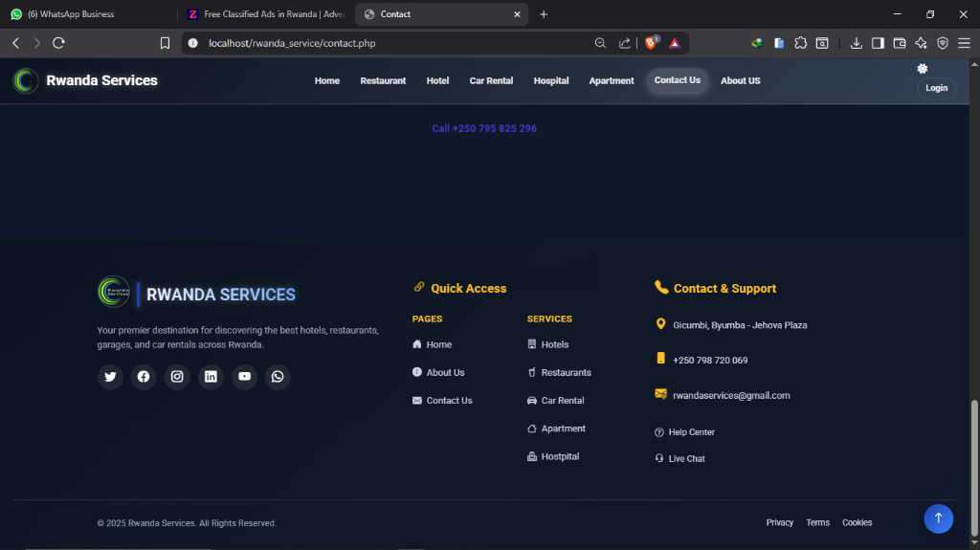
Task: Open Restaurant in the navigation bar
Action: (x=383, y=80)
